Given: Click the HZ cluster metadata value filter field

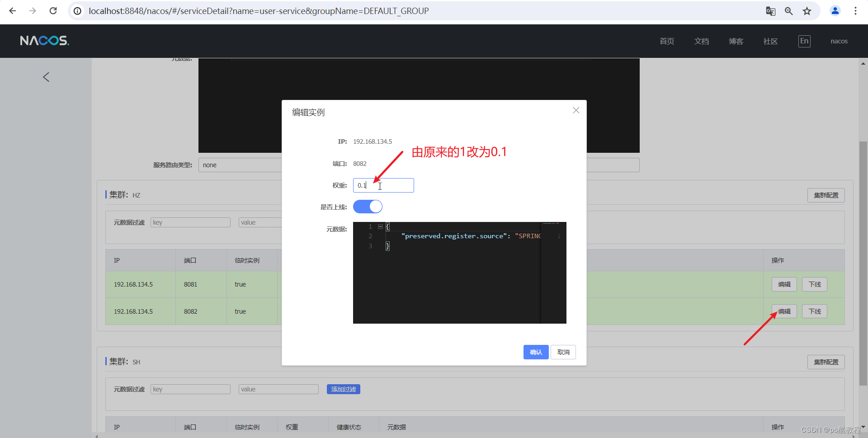Looking at the screenshot, I should tap(260, 222).
